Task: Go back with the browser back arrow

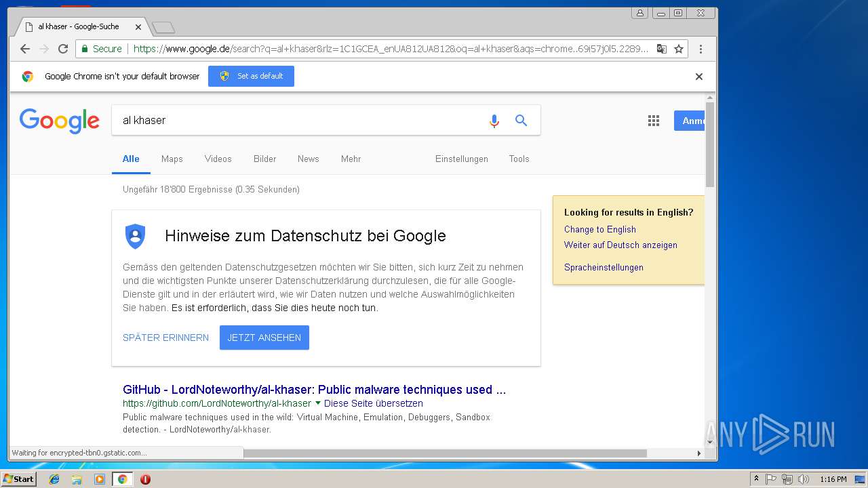Action: coord(25,49)
